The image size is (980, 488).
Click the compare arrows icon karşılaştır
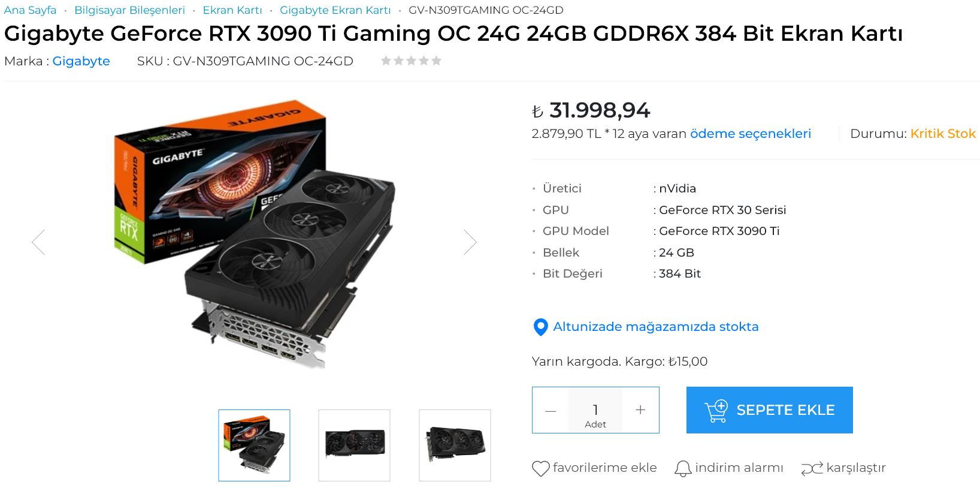click(x=812, y=468)
